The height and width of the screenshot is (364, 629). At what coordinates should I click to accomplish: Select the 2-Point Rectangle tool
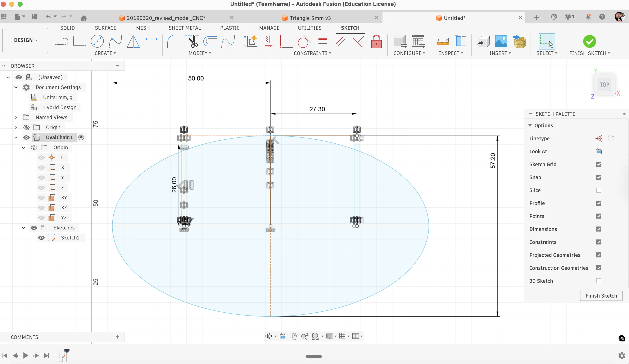pos(79,41)
